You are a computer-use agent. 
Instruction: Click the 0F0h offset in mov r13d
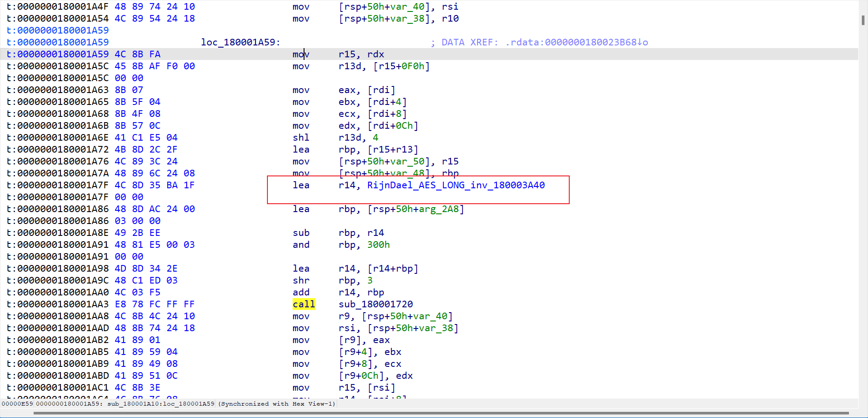413,66
